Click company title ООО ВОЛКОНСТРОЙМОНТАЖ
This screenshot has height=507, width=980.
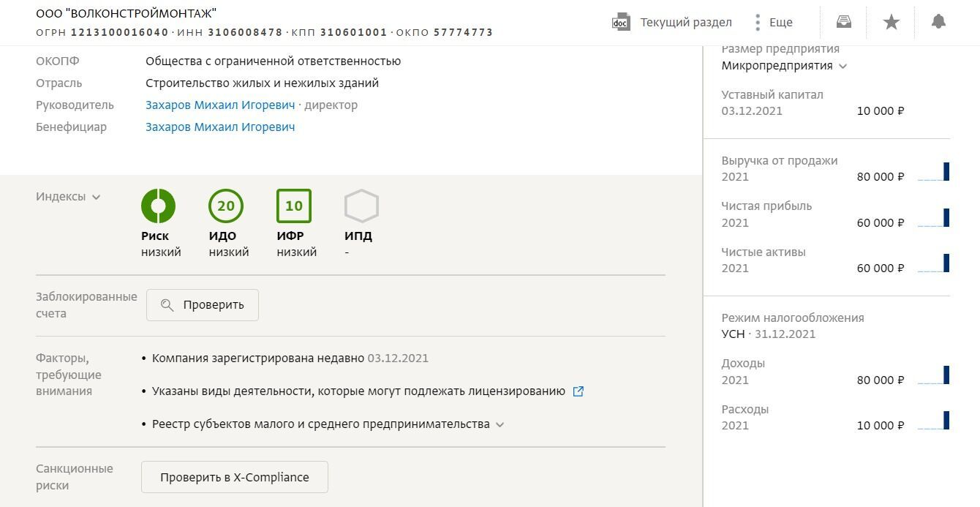tap(127, 13)
